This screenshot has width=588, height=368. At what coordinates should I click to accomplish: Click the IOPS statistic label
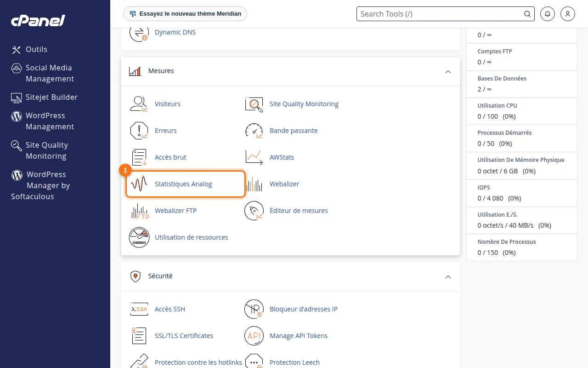(x=484, y=188)
